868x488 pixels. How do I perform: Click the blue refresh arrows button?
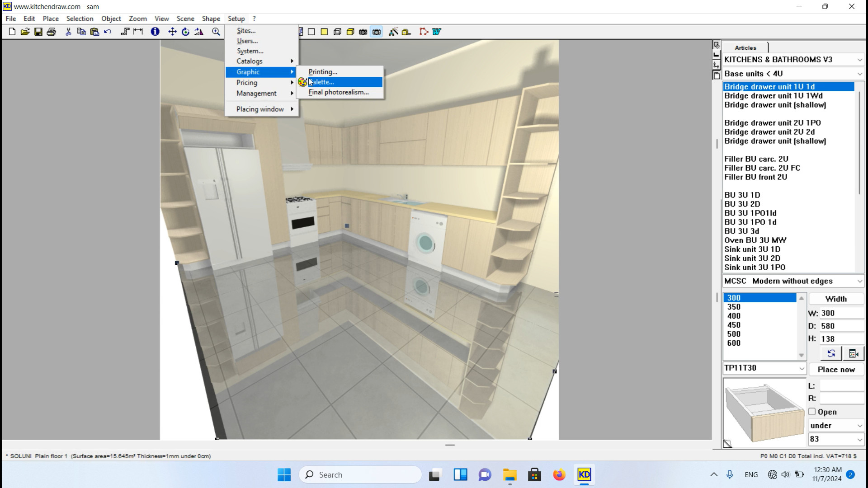click(x=831, y=353)
